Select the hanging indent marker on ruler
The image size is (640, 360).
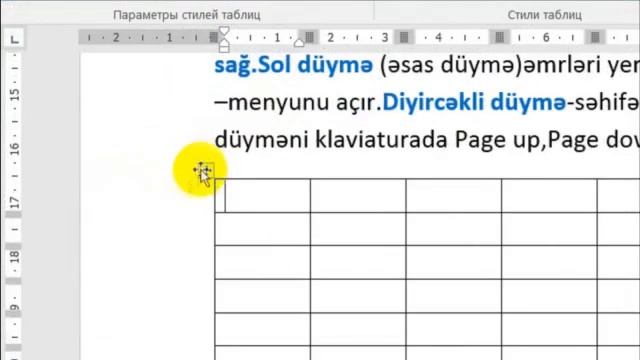tap(224, 42)
